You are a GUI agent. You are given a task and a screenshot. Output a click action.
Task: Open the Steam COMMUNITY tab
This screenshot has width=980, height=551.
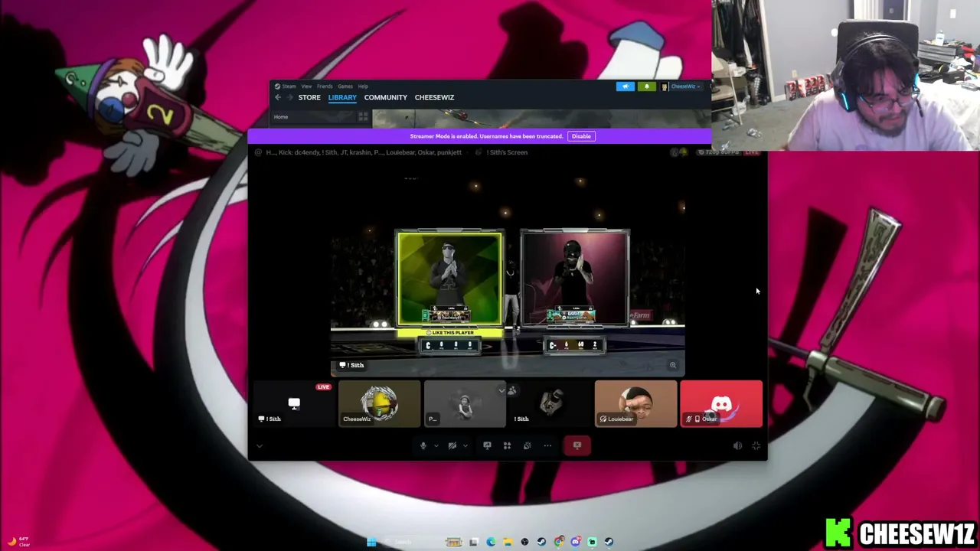(386, 97)
